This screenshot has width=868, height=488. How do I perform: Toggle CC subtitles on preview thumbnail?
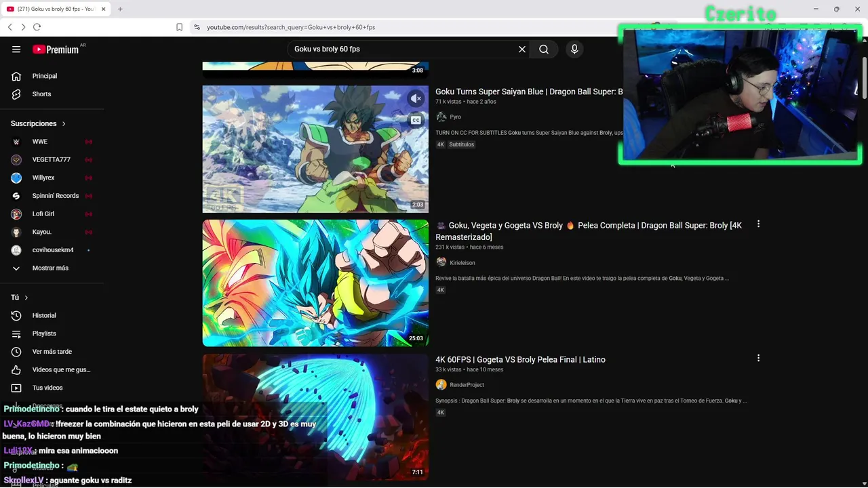coord(416,120)
